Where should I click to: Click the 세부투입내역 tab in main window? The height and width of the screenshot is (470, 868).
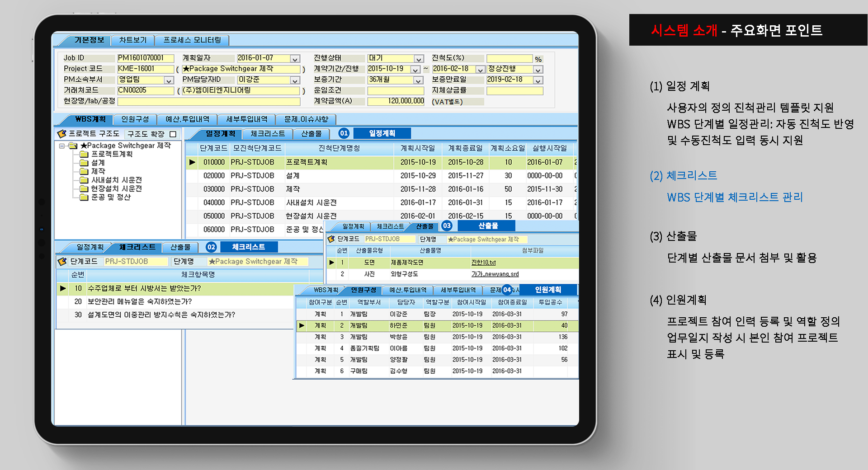(247, 119)
